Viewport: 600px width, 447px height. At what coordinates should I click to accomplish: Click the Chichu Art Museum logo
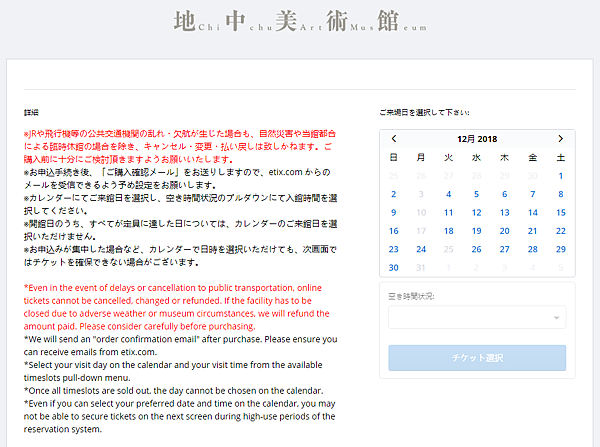[x=300, y=21]
